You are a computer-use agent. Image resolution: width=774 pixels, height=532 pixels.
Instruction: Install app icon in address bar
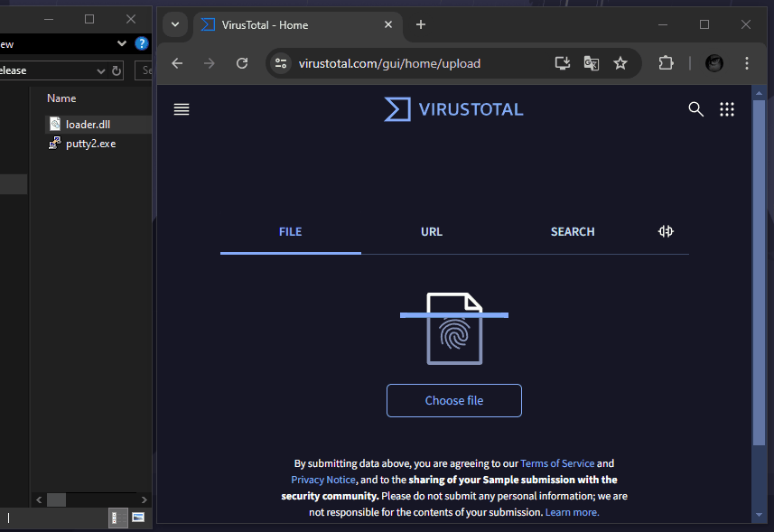tap(563, 63)
